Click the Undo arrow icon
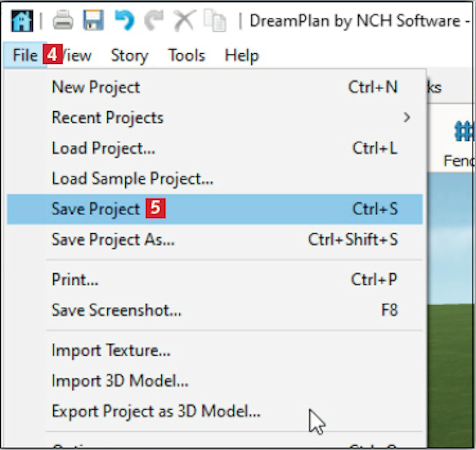The height and width of the screenshot is (450, 476). coord(124,20)
